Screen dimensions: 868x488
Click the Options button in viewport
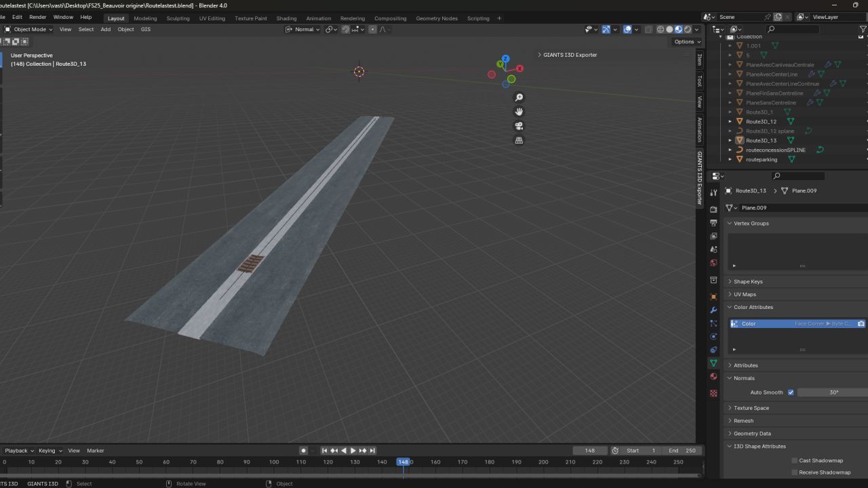(684, 42)
